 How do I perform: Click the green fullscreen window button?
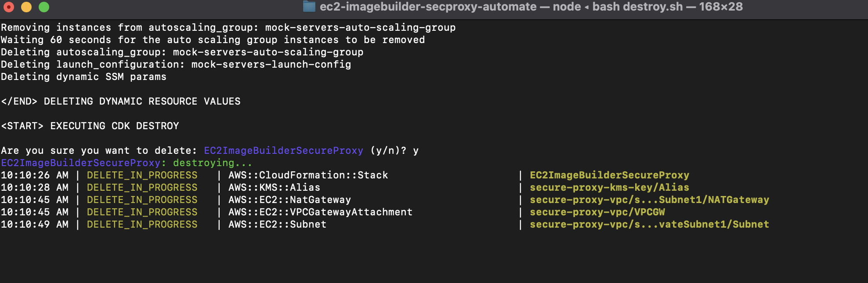[44, 7]
